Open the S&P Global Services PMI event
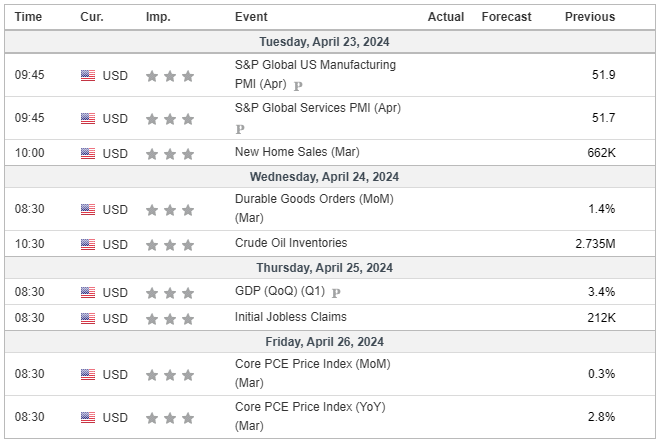The height and width of the screenshot is (442, 661). [x=318, y=108]
